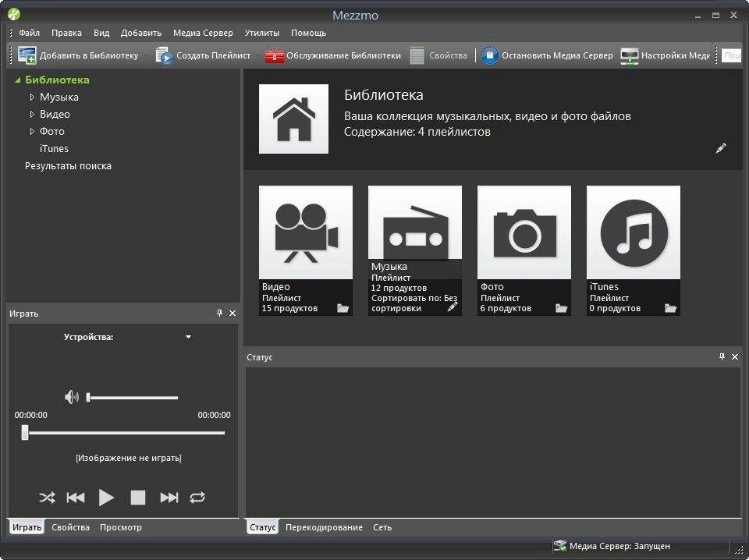Click the window resize grip in the status bar

(739, 550)
